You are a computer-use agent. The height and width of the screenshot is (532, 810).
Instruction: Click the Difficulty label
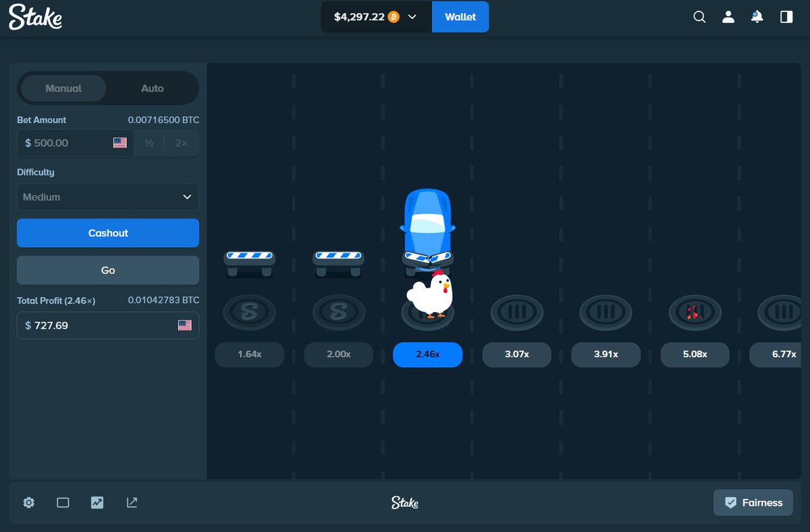[x=36, y=172]
